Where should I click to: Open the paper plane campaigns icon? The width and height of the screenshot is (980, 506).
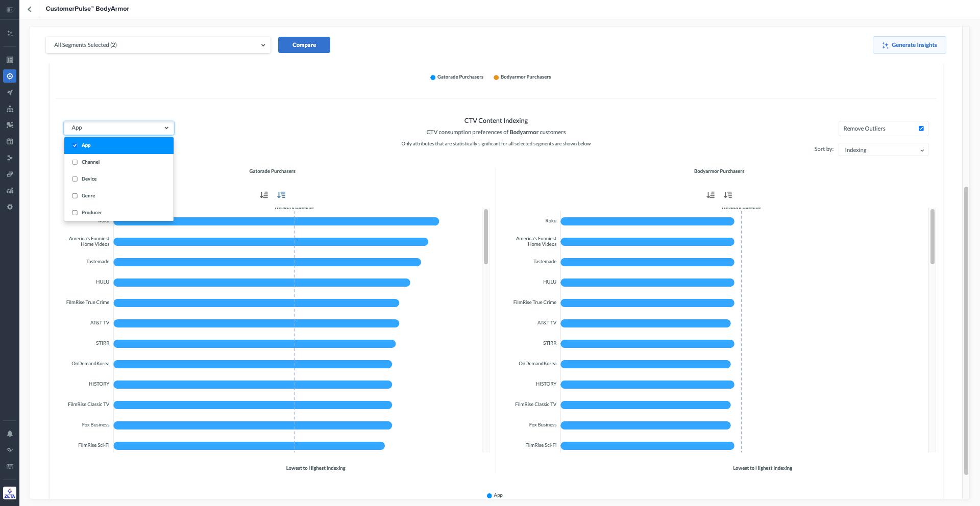(10, 92)
